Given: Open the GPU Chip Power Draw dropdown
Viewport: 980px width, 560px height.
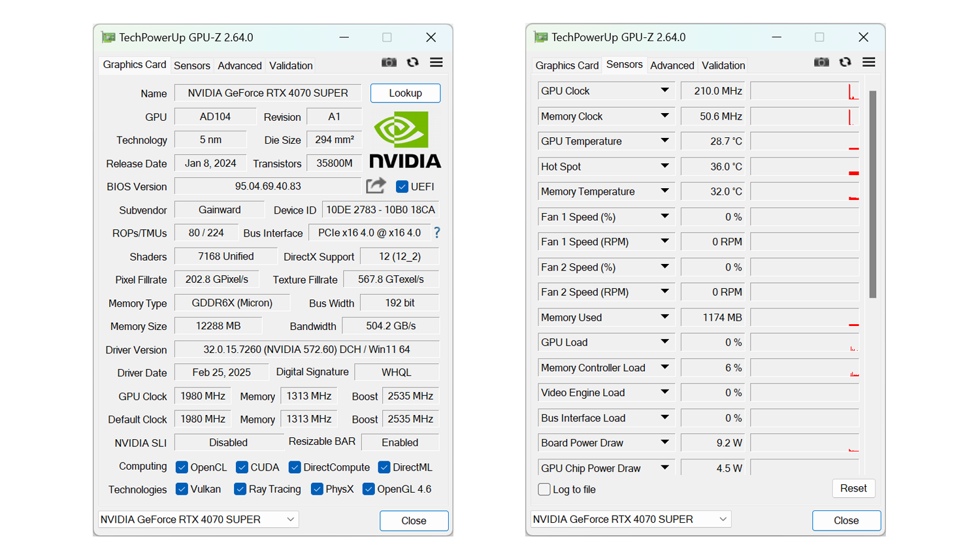Looking at the screenshot, I should click(x=664, y=468).
